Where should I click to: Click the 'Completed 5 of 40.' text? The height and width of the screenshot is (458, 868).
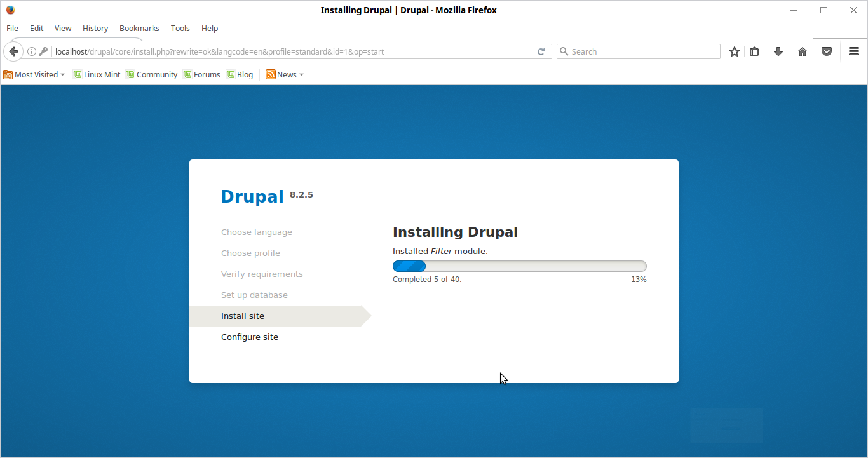tap(427, 280)
